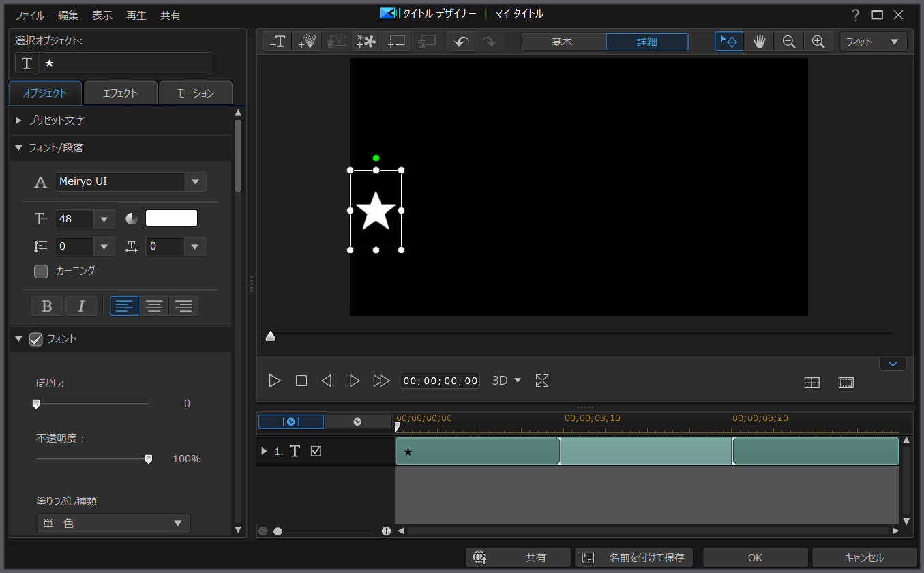Click the movie timecode view toggle
Screen dimensions: 924x573
click(357, 422)
